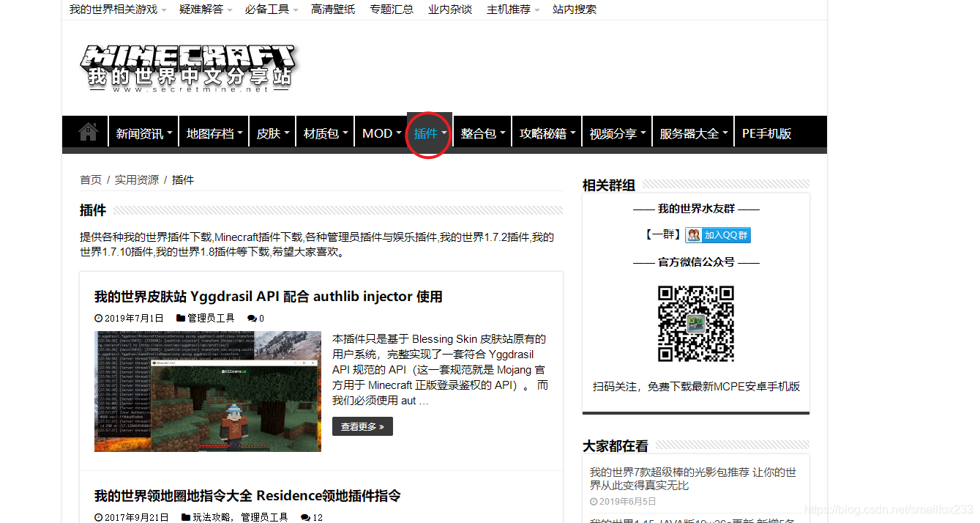The height and width of the screenshot is (523, 980).
Task: Click the clock icon beside 2019年7月1日
Action: click(98, 319)
